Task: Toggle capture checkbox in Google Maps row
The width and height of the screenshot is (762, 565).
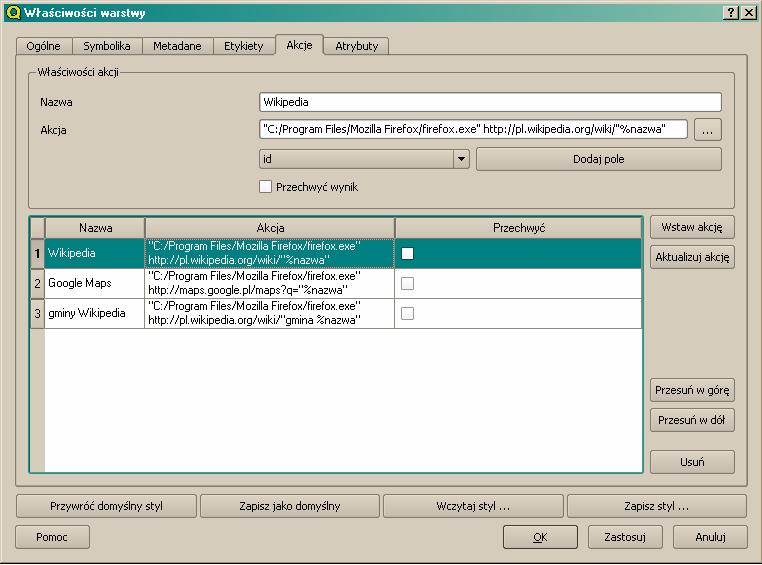Action: 408,283
